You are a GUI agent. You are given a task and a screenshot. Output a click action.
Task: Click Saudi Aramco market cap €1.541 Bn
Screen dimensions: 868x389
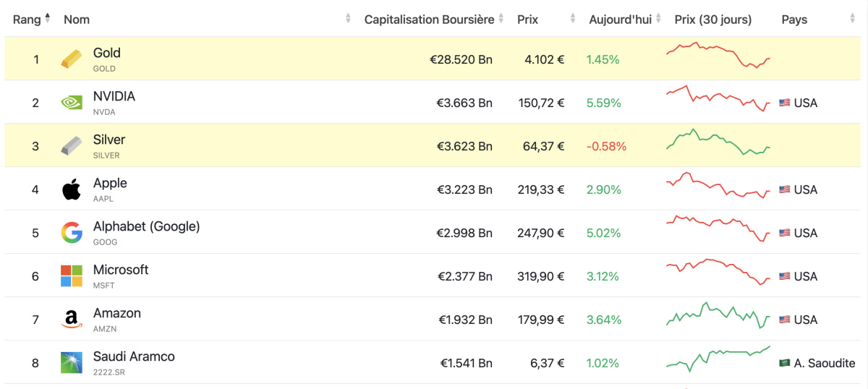point(466,363)
